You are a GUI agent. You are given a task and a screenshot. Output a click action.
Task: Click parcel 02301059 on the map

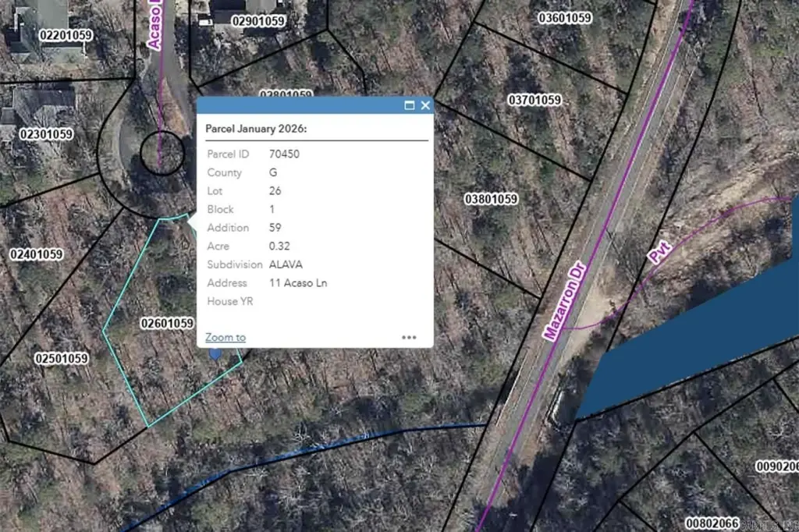coord(46,134)
